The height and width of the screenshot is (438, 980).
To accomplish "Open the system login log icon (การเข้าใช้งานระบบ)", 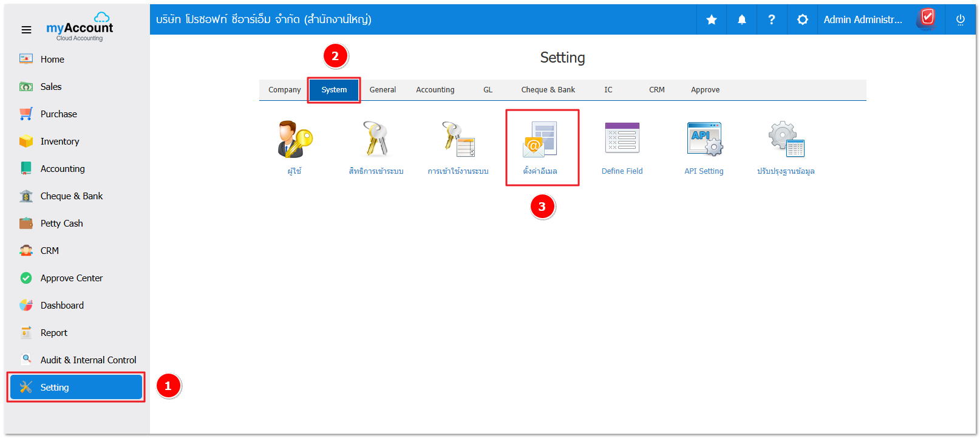I will [x=458, y=140].
